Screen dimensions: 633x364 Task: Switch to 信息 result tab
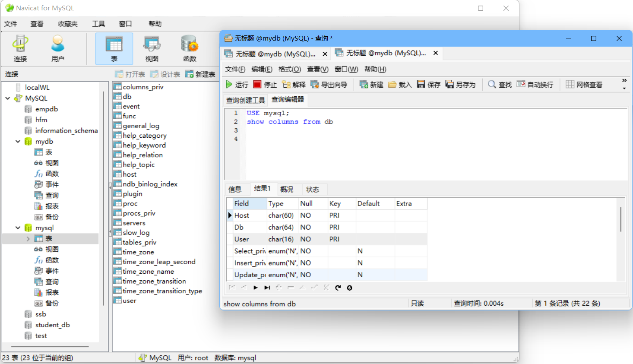(235, 190)
